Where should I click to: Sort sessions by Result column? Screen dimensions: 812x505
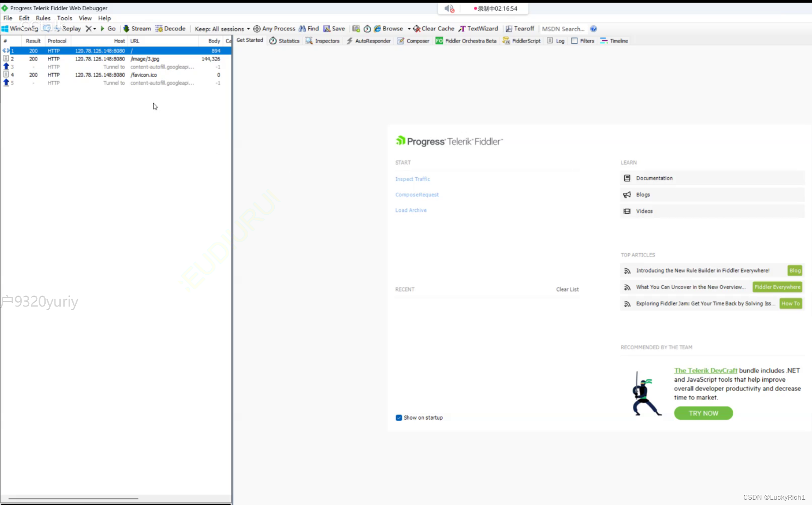(x=33, y=41)
